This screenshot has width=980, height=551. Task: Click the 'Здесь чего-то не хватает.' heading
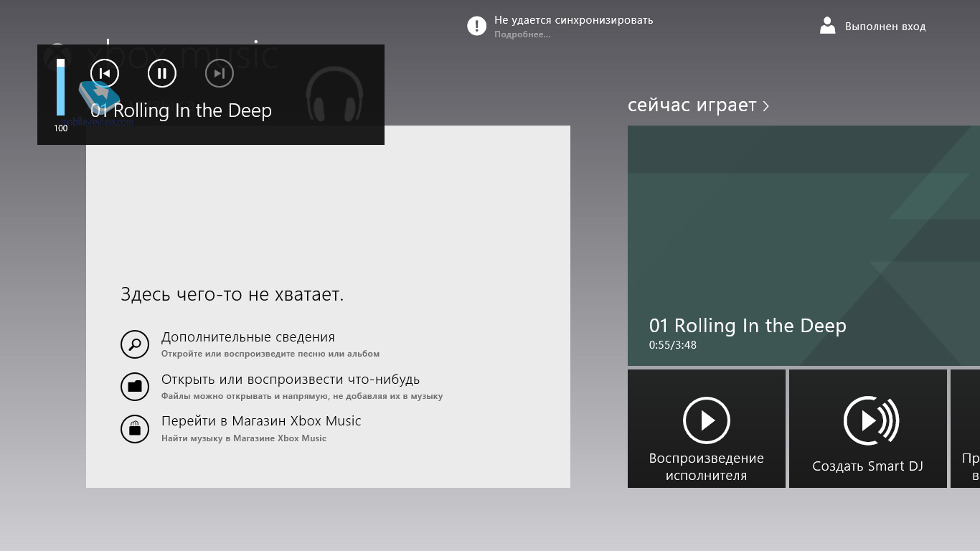tap(232, 294)
